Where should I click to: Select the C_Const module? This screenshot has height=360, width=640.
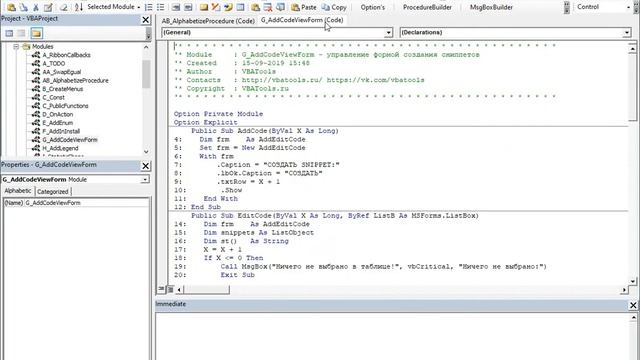53,97
